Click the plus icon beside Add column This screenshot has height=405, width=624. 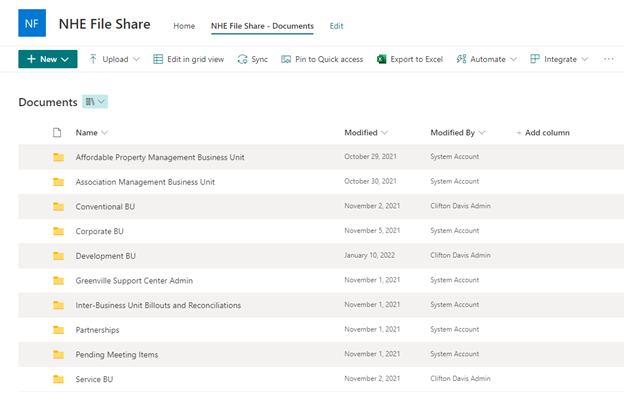[519, 133]
